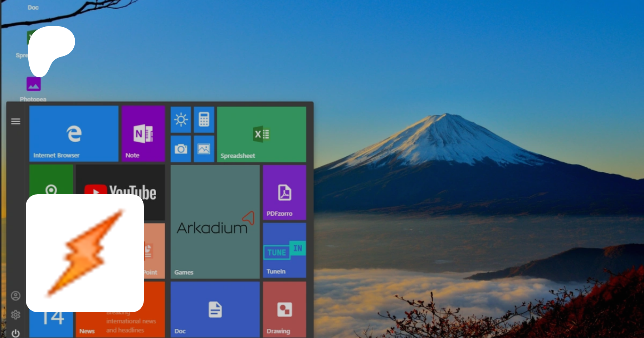Viewport: 644px width, 338px height.
Task: Launch the Note app tile
Action: click(143, 134)
